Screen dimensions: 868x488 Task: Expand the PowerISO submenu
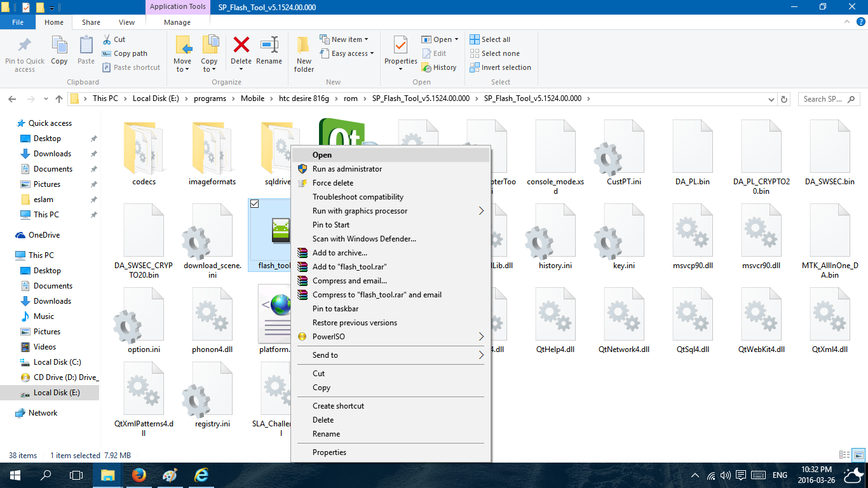[x=481, y=337]
